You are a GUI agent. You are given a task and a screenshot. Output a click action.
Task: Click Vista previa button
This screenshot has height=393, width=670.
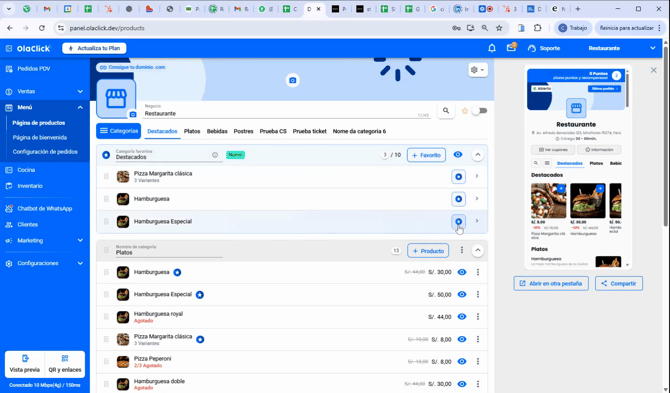coord(25,364)
